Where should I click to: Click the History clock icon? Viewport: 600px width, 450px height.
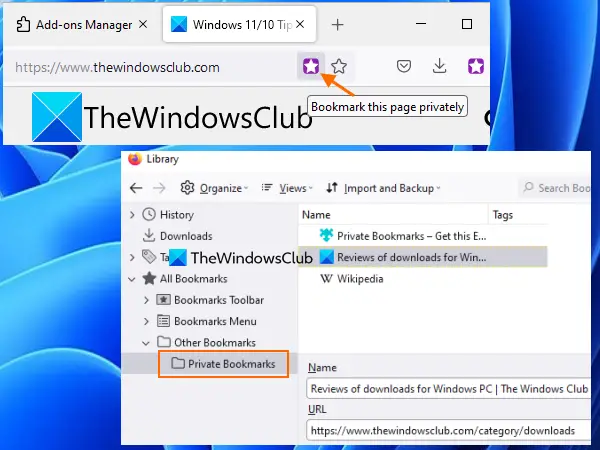pyautogui.click(x=149, y=214)
